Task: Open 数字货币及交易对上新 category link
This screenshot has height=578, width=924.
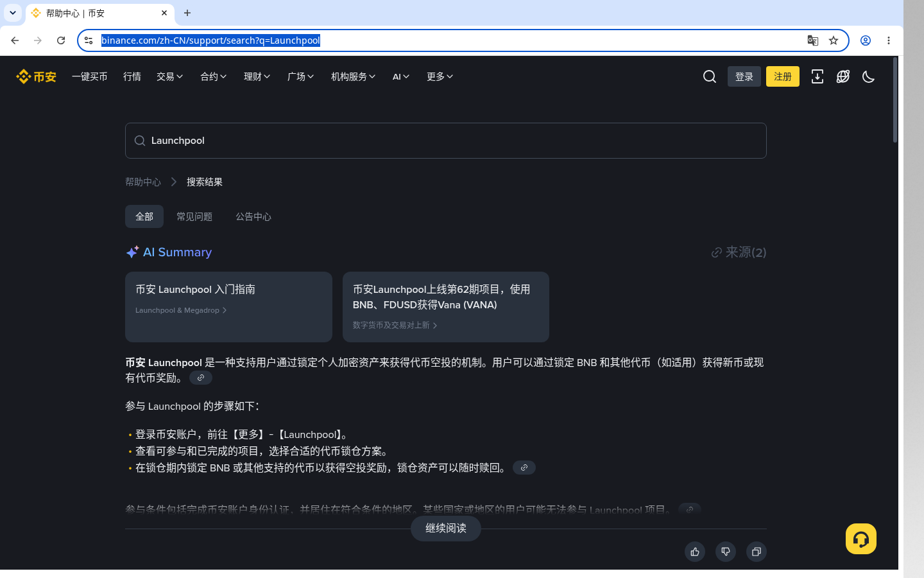Action: 395,326
